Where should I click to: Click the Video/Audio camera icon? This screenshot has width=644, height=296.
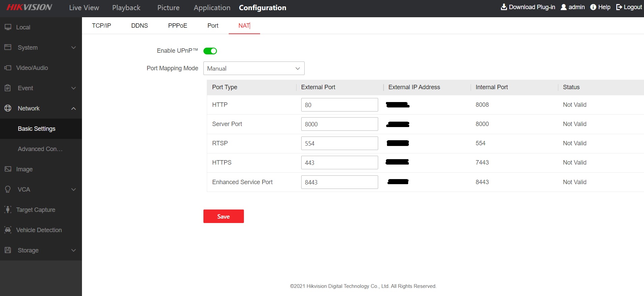[8, 68]
